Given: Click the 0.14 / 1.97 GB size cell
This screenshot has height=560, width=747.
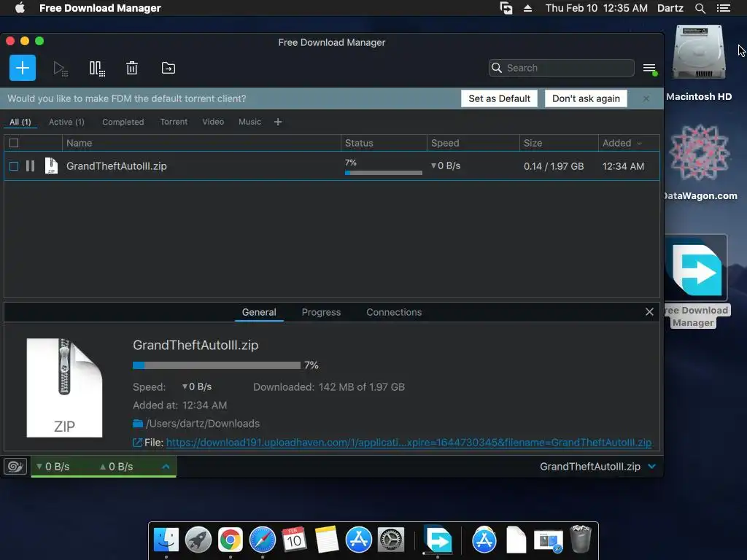Looking at the screenshot, I should tap(554, 166).
